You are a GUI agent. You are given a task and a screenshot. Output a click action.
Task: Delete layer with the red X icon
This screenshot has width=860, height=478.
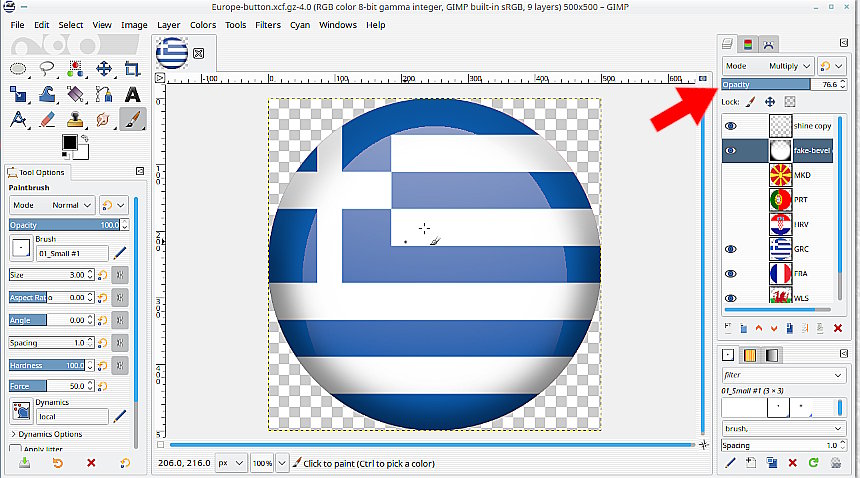pyautogui.click(x=838, y=328)
